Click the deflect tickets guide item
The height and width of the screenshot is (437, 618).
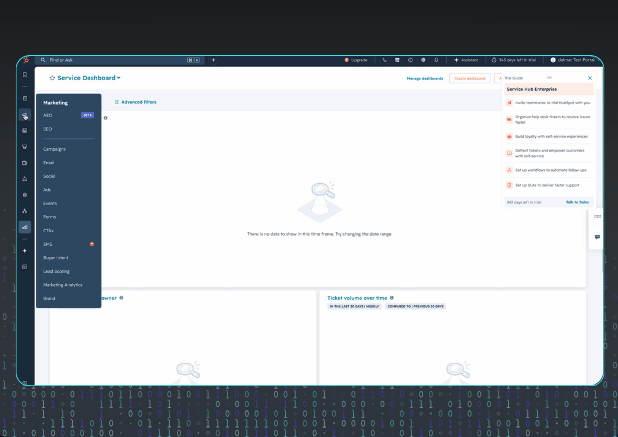coord(549,153)
